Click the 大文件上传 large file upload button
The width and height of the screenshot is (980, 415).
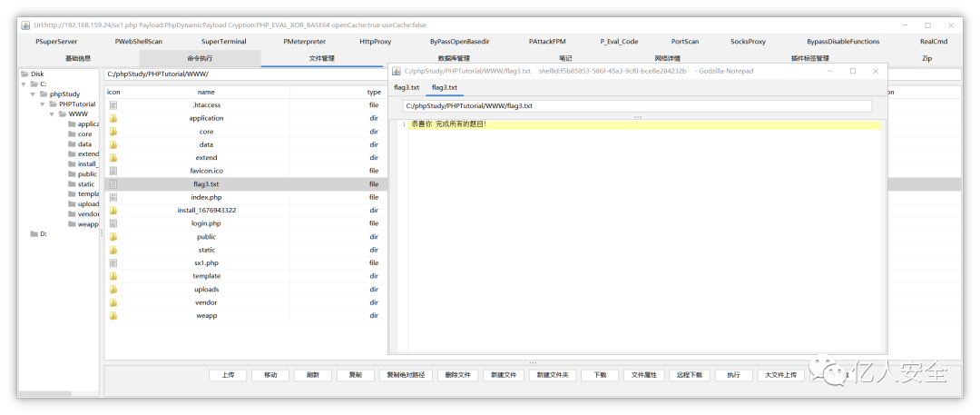click(x=781, y=375)
